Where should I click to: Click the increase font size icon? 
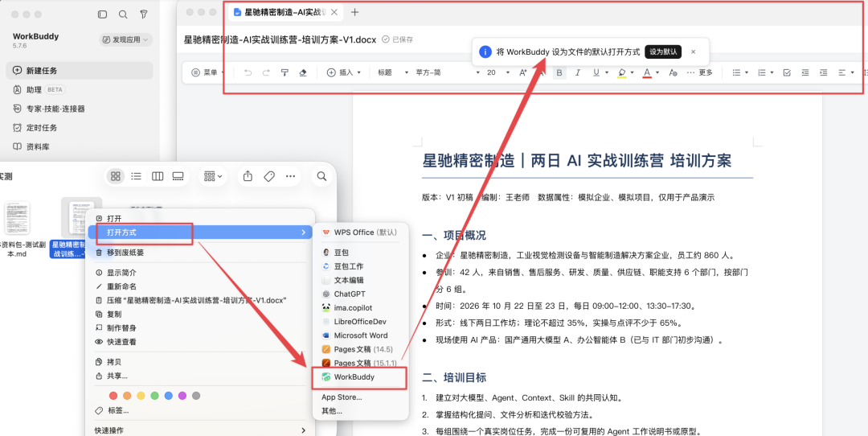[523, 72]
